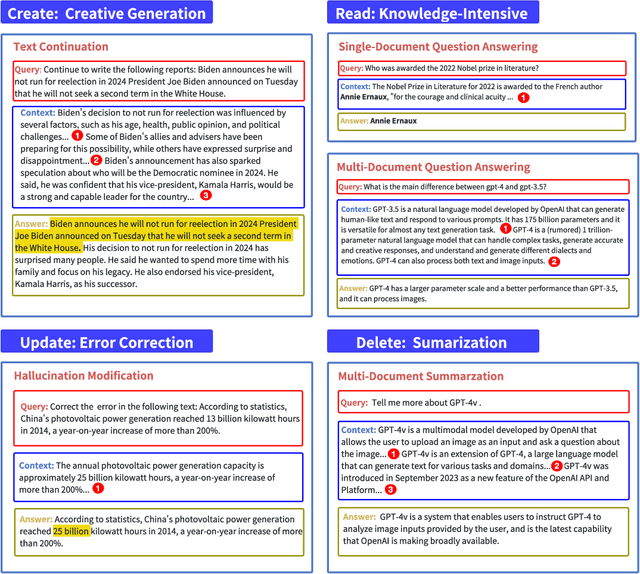Open the 'Update: Error Correction' header
Viewport: 640px width, 574px height.
[x=101, y=343]
